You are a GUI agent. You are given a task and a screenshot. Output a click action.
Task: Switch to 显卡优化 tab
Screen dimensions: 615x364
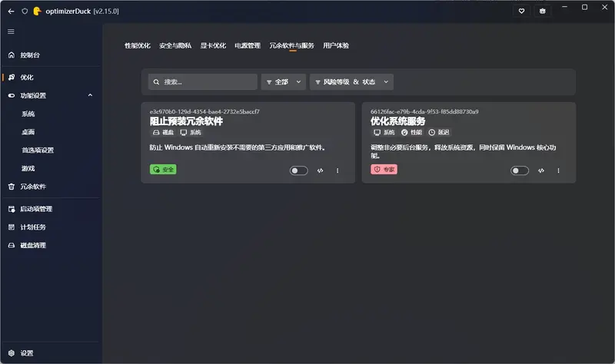coord(213,45)
